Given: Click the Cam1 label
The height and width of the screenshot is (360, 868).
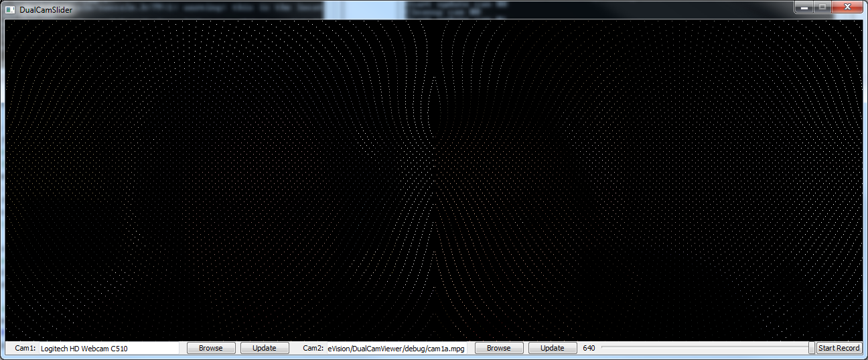Looking at the screenshot, I should (25, 348).
